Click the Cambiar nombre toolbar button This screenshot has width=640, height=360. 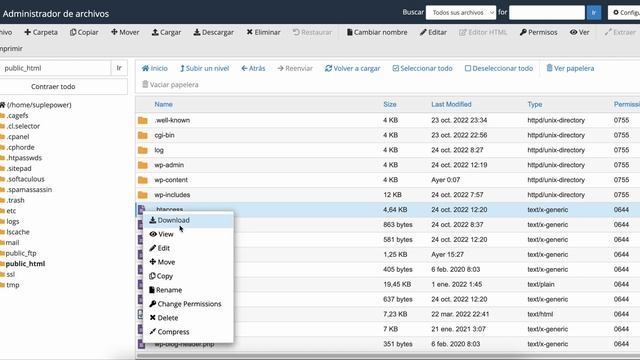point(377,32)
